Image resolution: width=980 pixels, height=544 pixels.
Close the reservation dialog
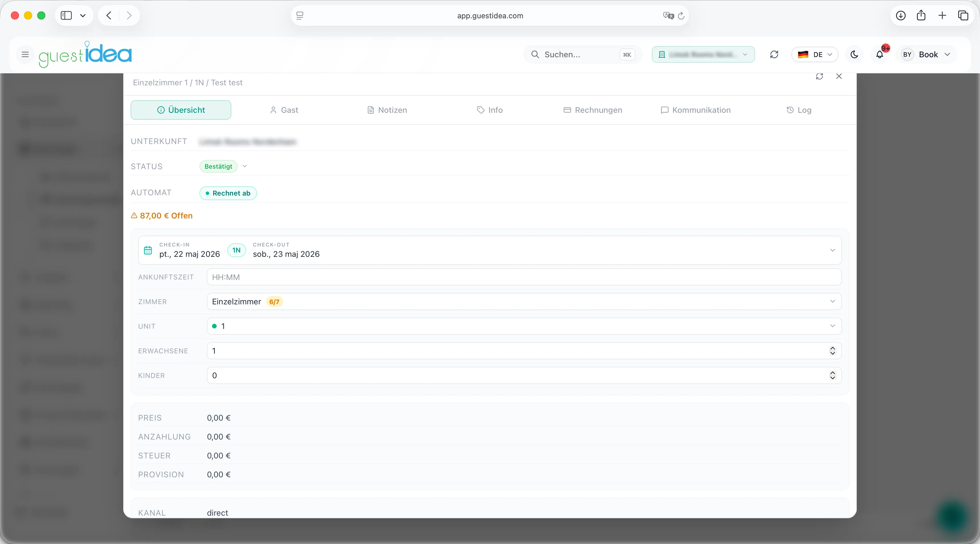(x=839, y=76)
